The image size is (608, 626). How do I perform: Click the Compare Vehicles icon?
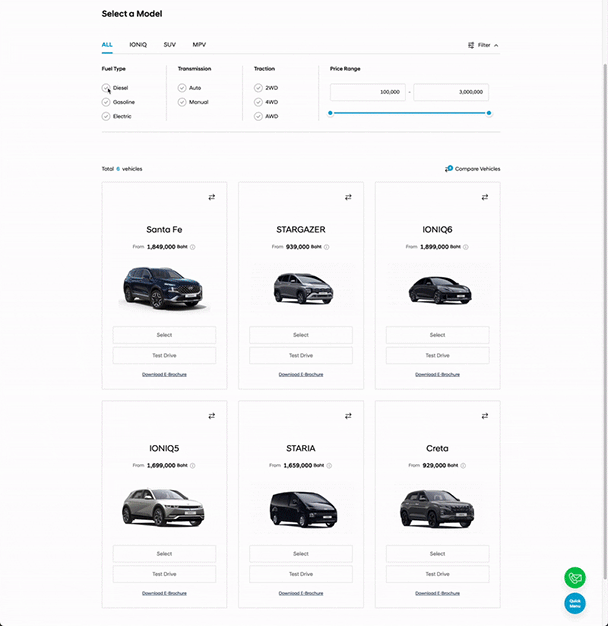(449, 169)
